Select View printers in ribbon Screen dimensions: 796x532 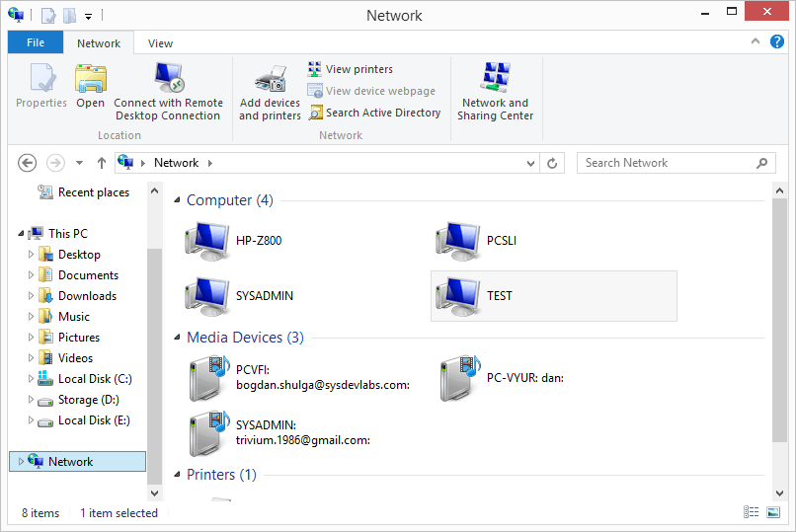(x=358, y=69)
